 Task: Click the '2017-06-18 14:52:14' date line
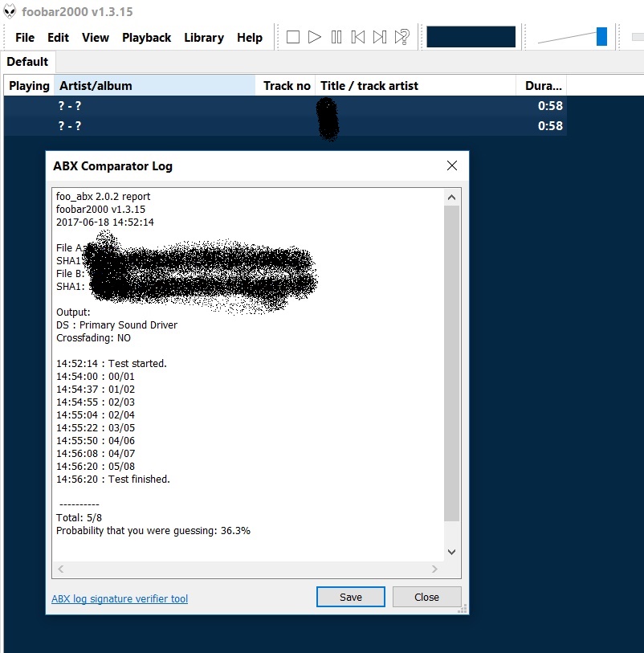click(x=105, y=222)
